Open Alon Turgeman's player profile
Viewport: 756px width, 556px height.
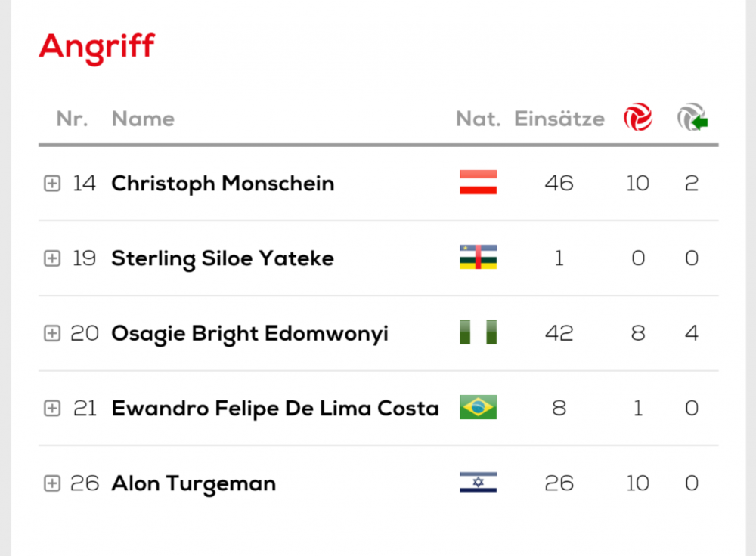194,483
